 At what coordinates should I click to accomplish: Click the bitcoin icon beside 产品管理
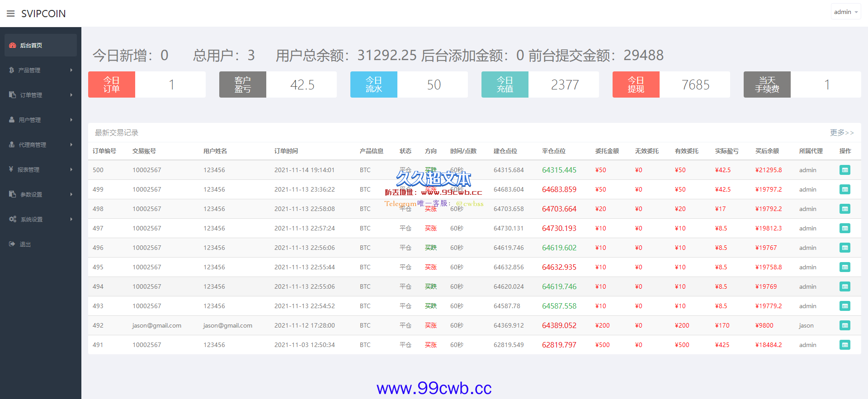12,70
